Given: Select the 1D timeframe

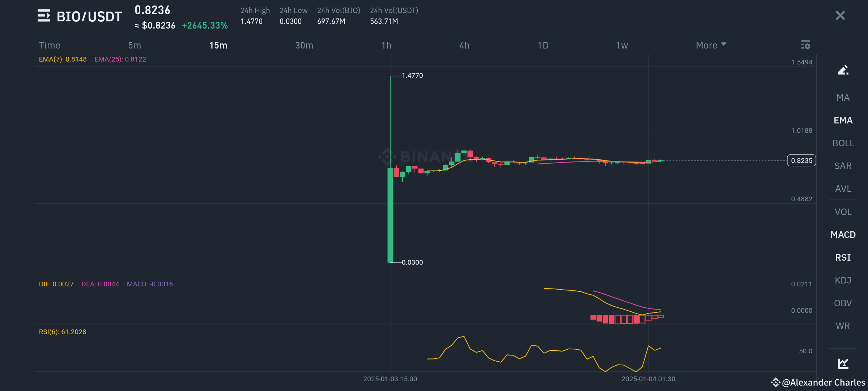Looking at the screenshot, I should click(x=543, y=45).
